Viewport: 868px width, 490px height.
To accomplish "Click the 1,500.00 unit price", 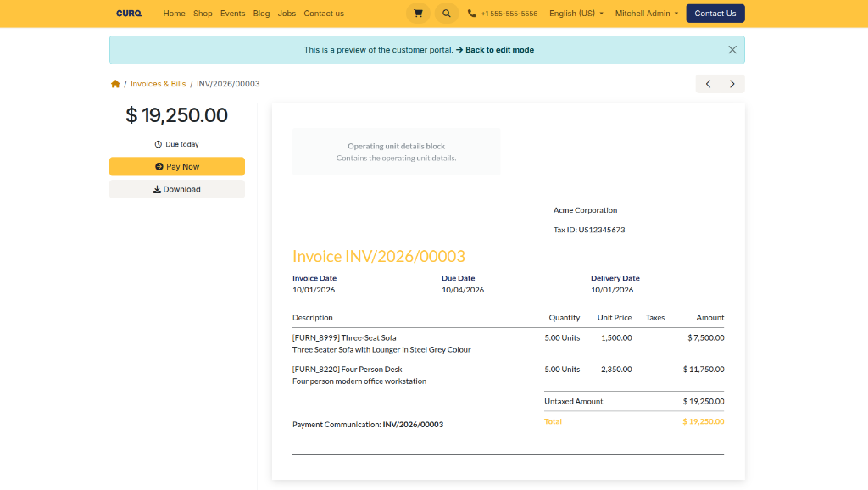I will point(617,337).
